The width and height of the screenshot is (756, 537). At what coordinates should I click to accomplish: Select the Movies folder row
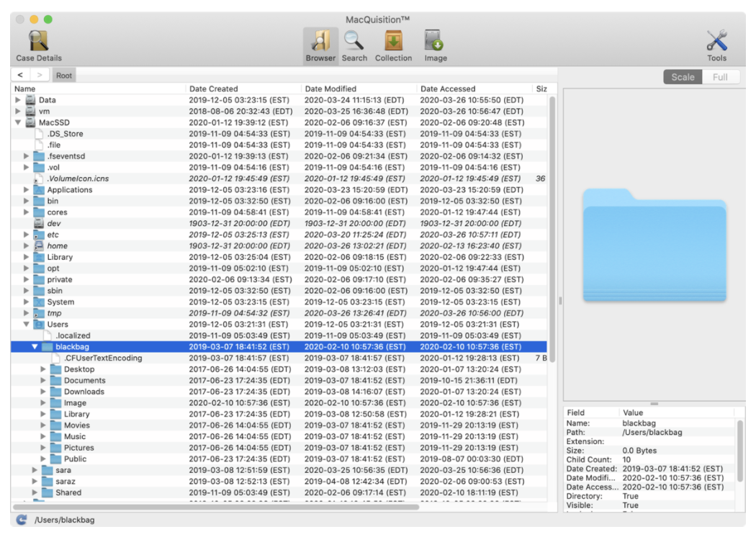[x=279, y=425]
